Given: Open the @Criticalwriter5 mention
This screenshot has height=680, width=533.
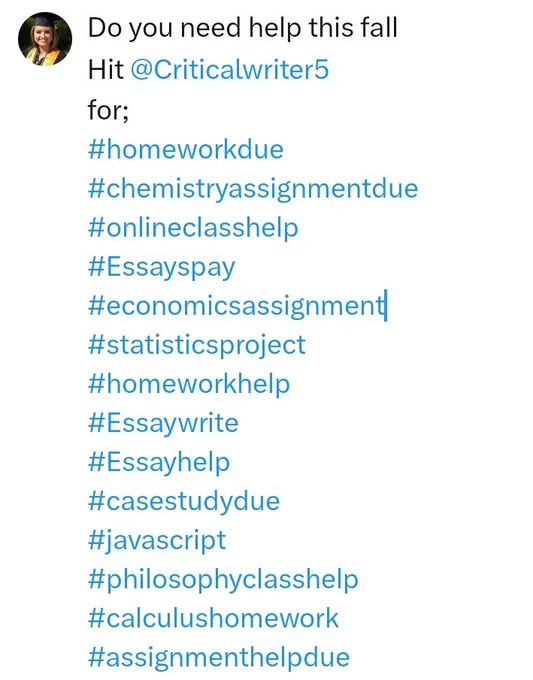Looking at the screenshot, I should point(229,69).
